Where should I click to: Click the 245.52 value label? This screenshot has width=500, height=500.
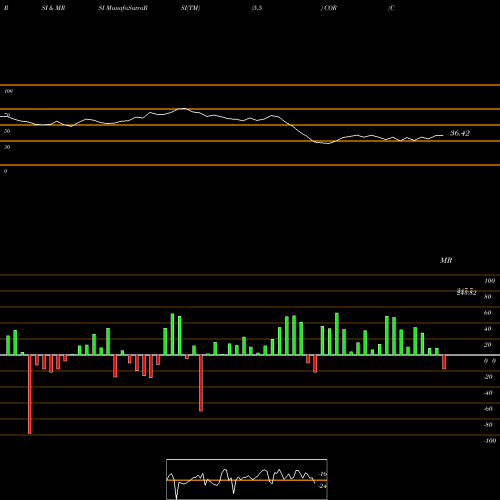pos(466,293)
